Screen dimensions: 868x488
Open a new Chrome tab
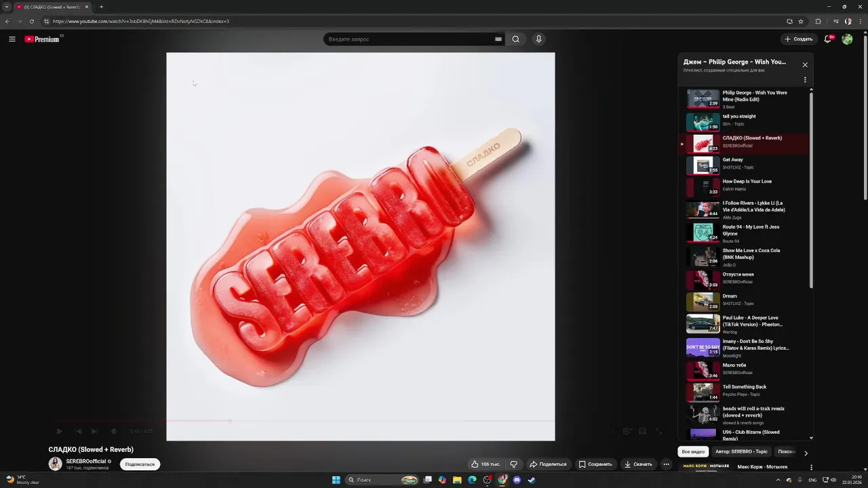(x=101, y=7)
